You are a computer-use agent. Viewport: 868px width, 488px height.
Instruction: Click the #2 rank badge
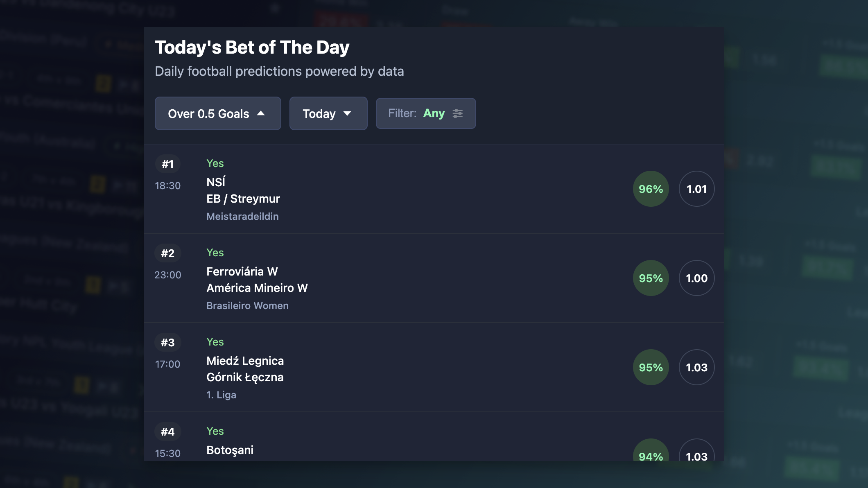pyautogui.click(x=167, y=253)
